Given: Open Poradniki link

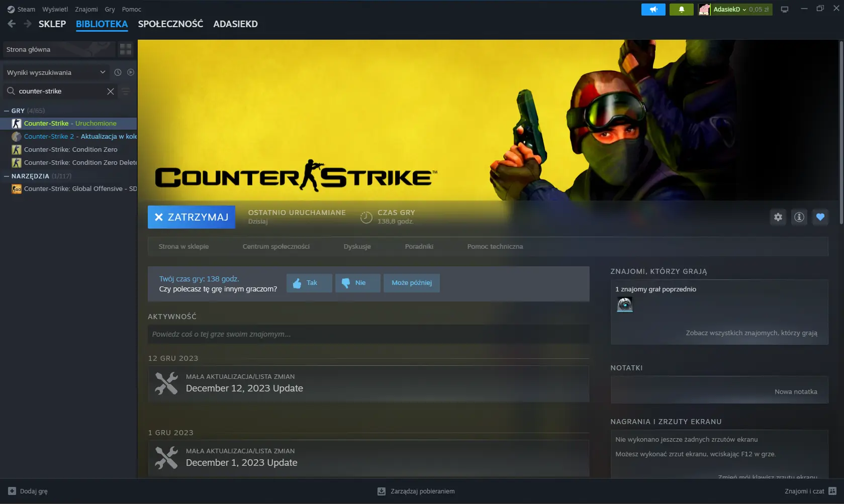Looking at the screenshot, I should tap(419, 246).
